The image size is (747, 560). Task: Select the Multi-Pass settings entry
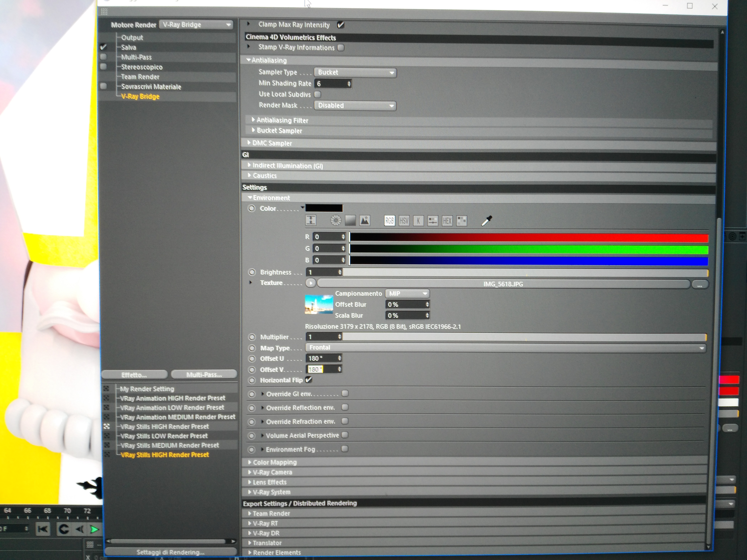tap(136, 57)
